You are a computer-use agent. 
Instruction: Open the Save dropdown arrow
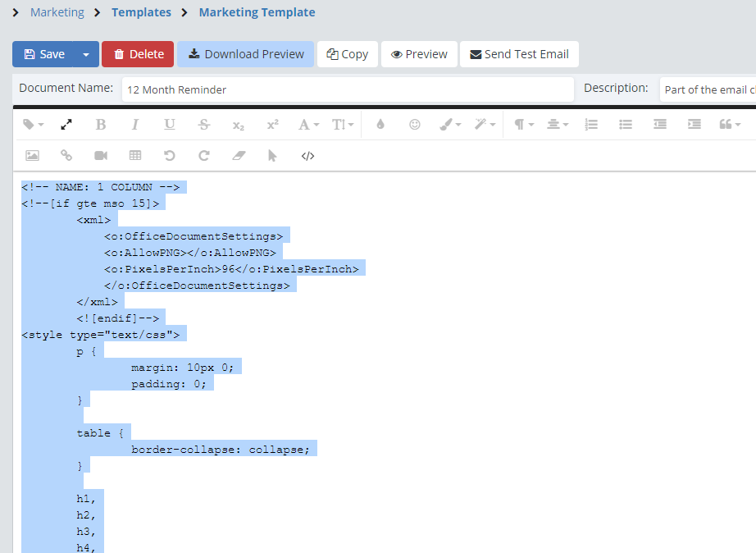click(x=86, y=54)
